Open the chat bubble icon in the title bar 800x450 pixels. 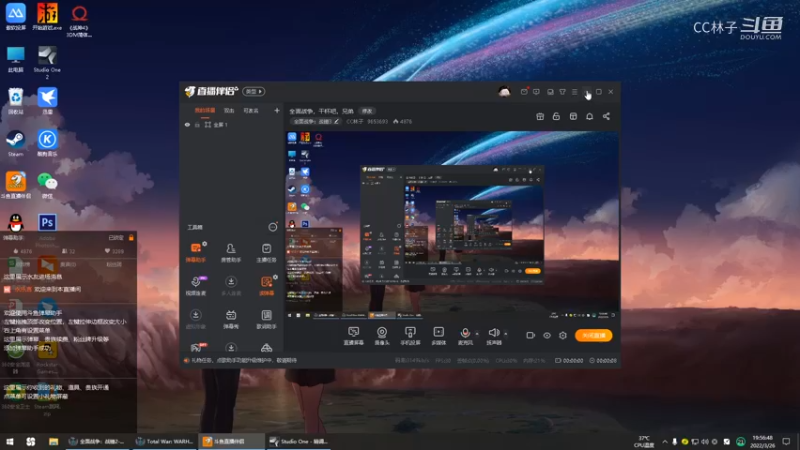click(536, 92)
